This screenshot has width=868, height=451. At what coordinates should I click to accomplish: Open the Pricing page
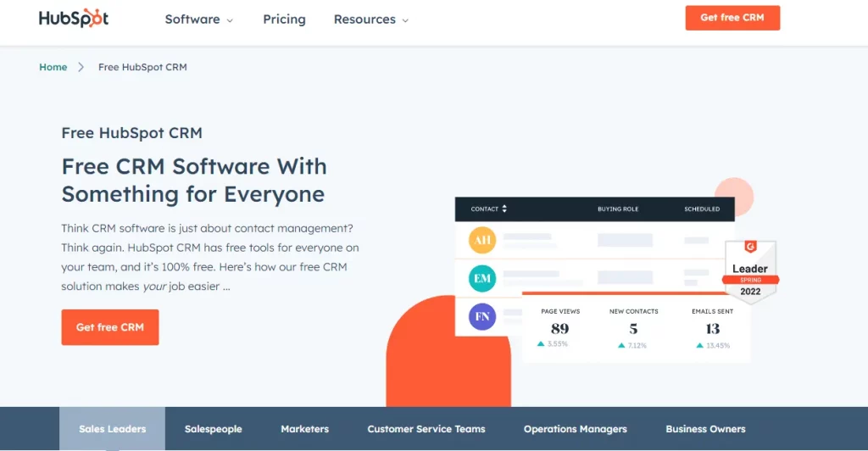[284, 19]
